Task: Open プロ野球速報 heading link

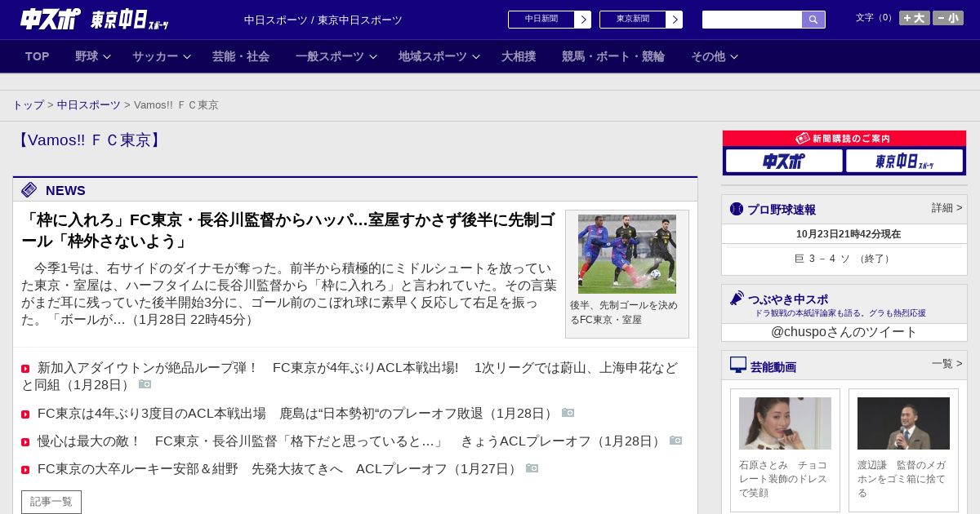Action: click(782, 210)
